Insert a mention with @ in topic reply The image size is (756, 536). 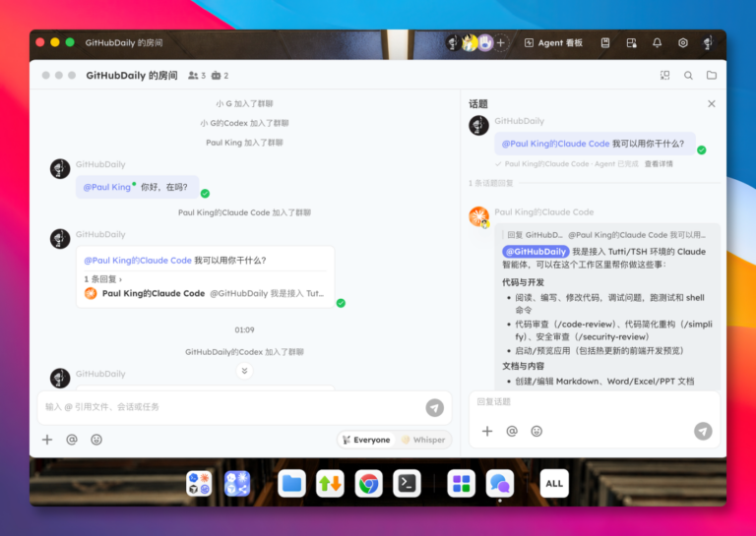pyautogui.click(x=512, y=431)
